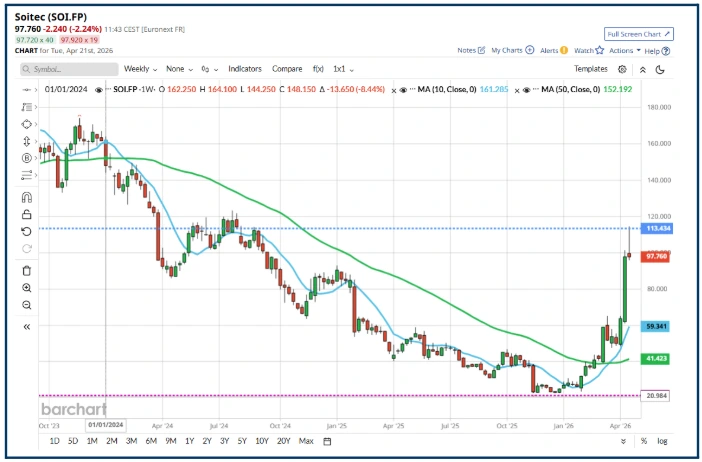Click the 41.423 MA value label

tap(655, 359)
